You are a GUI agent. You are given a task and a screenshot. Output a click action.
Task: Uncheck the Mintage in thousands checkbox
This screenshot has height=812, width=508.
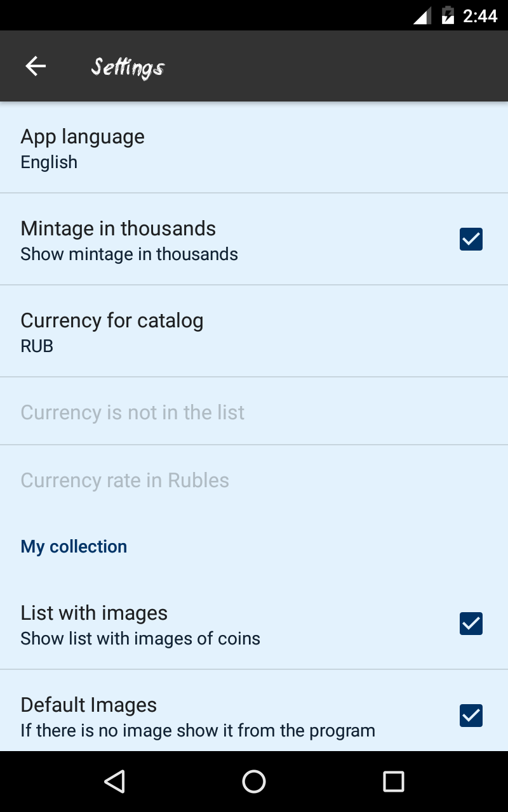point(471,239)
